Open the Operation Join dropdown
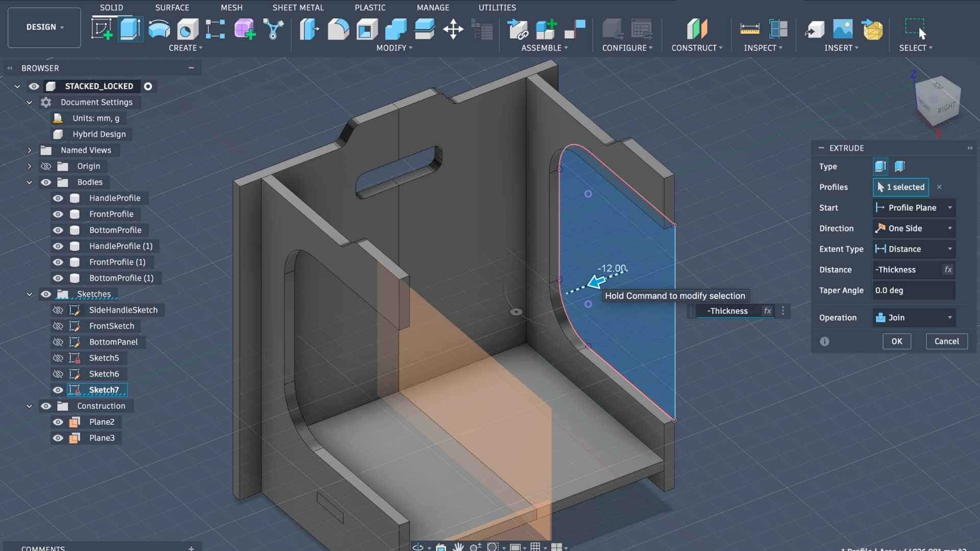The width and height of the screenshot is (980, 551). click(913, 317)
